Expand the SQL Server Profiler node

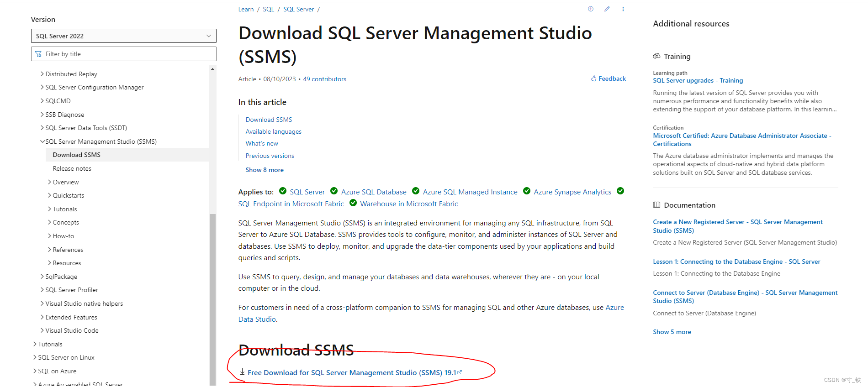pos(42,290)
